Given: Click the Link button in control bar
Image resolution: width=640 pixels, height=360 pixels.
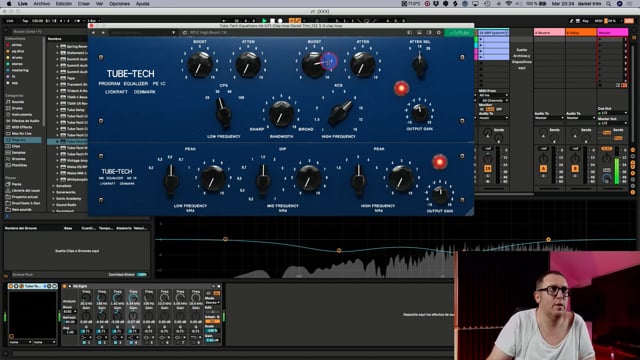Looking at the screenshot, I should click(10, 20).
